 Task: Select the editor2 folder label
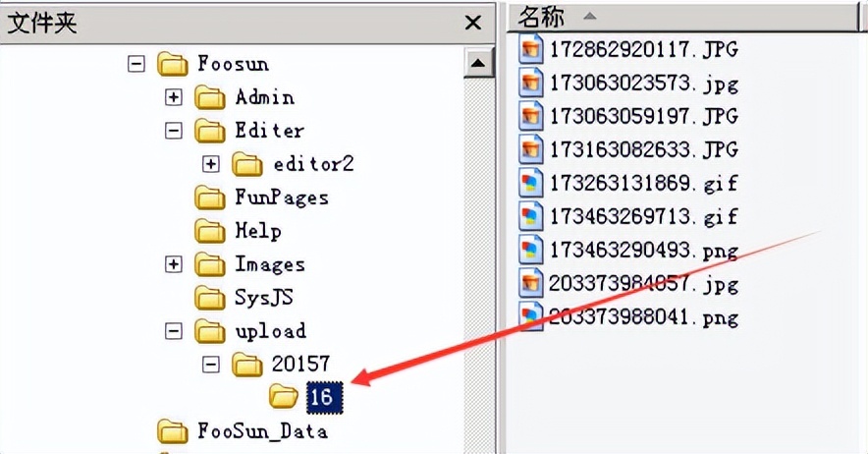[313, 164]
